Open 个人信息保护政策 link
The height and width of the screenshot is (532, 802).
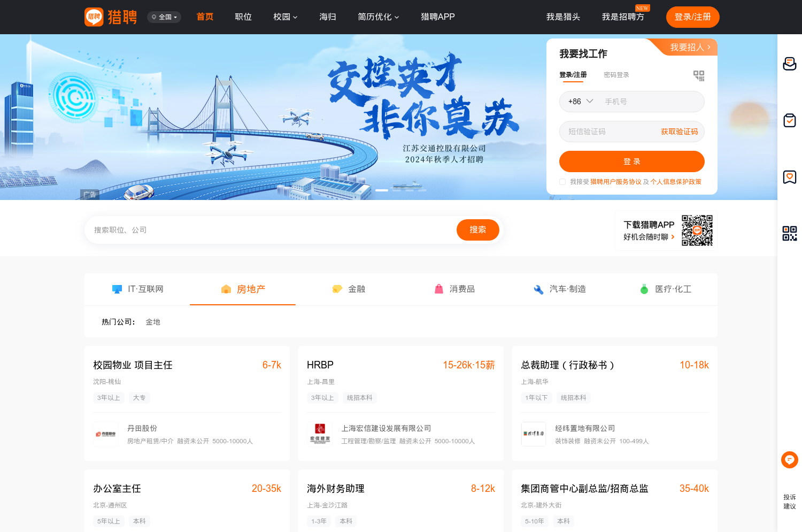coord(676,182)
